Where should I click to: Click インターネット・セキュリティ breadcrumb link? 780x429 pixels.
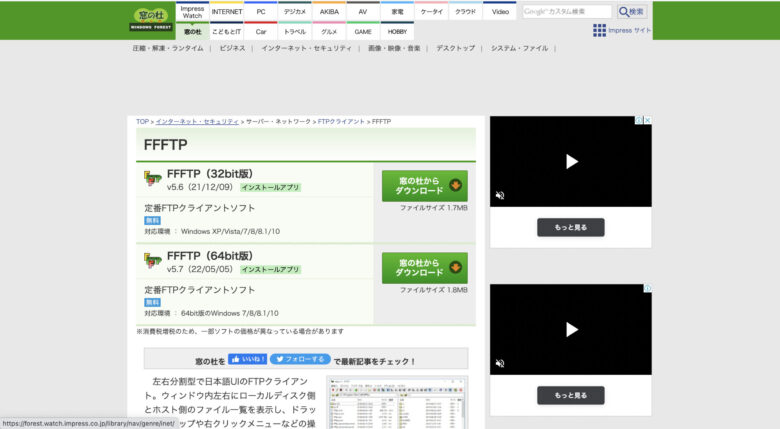coord(197,121)
